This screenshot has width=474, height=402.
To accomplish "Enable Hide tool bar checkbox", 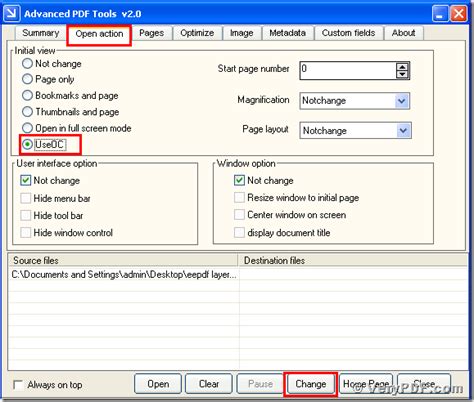I will (26, 215).
